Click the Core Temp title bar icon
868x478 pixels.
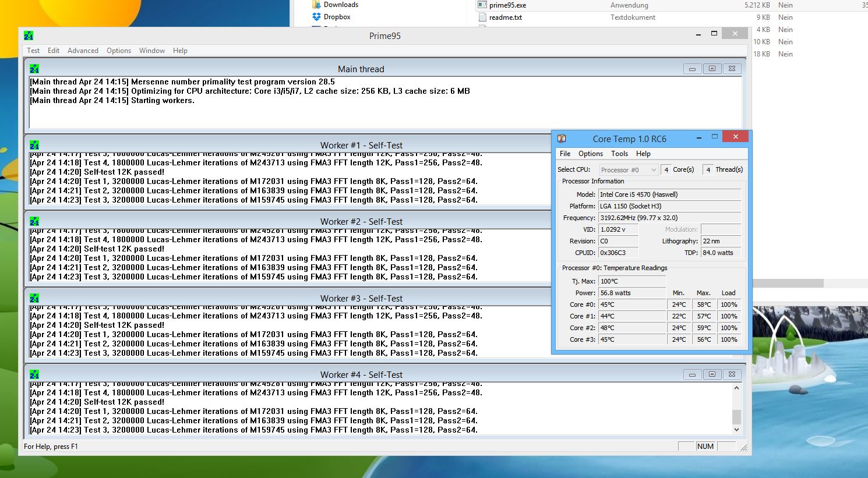point(562,139)
